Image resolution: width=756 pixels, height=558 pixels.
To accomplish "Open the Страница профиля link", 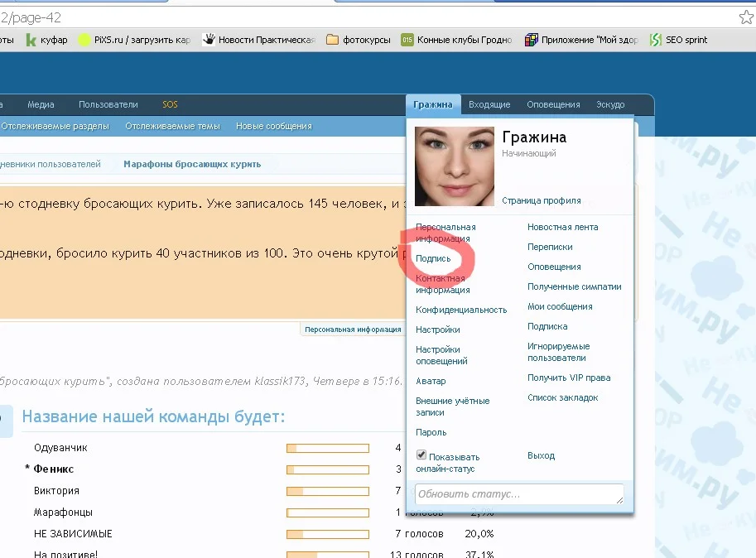I will tap(541, 200).
